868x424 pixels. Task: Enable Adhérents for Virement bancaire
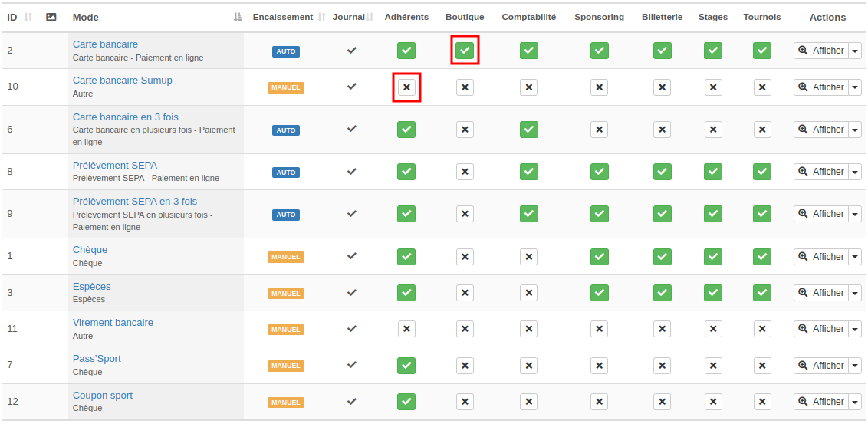click(406, 329)
